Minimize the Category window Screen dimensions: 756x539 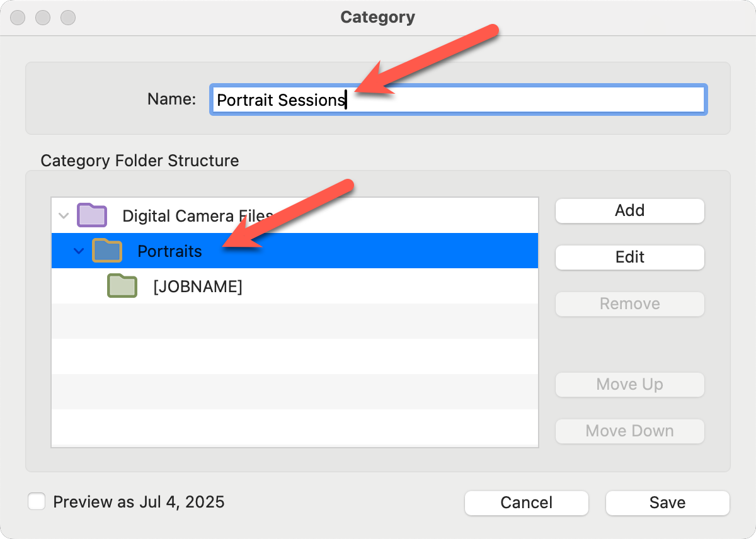(43, 17)
